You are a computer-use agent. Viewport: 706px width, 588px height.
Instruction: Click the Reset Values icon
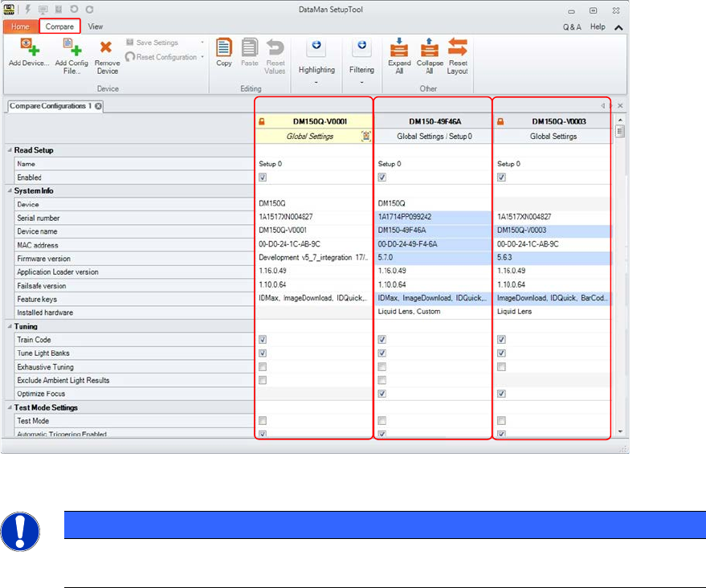[275, 47]
